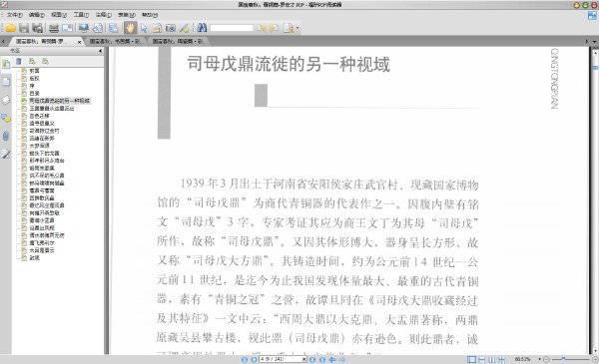
Task: Click the expand bookmark icon in the bookmarks toolbar
Action: pos(32,61)
